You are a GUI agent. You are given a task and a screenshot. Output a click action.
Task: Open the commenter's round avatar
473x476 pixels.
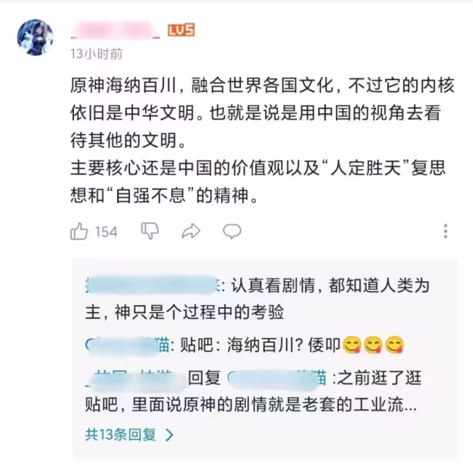pyautogui.click(x=35, y=38)
